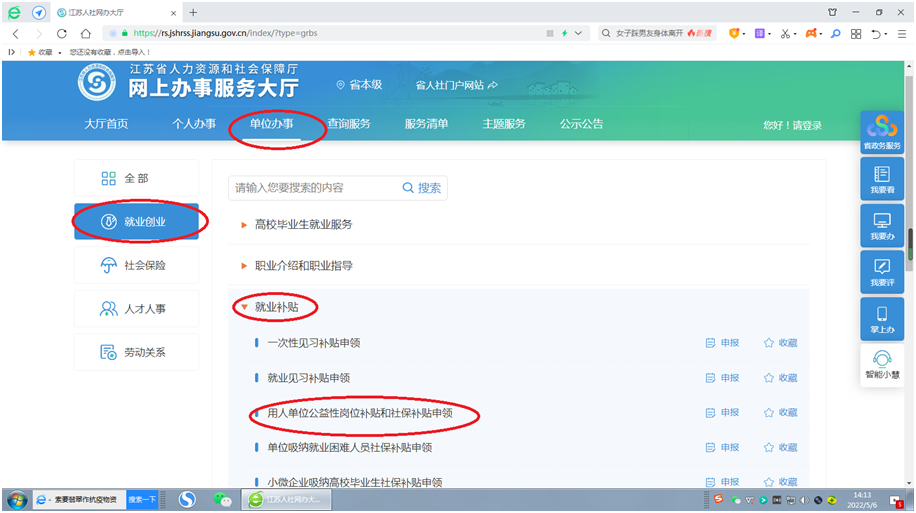This screenshot has height=513, width=916.
Task: Open the 掌上办 mobile icon
Action: tap(881, 319)
